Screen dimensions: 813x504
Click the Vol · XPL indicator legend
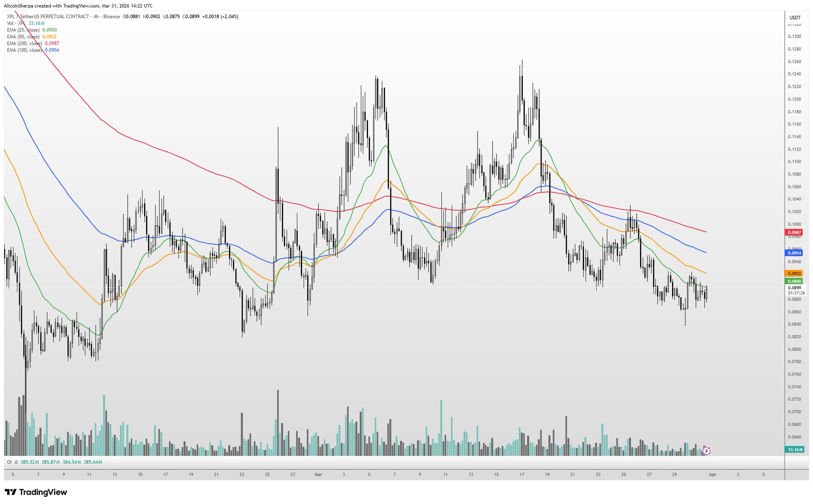(16, 23)
